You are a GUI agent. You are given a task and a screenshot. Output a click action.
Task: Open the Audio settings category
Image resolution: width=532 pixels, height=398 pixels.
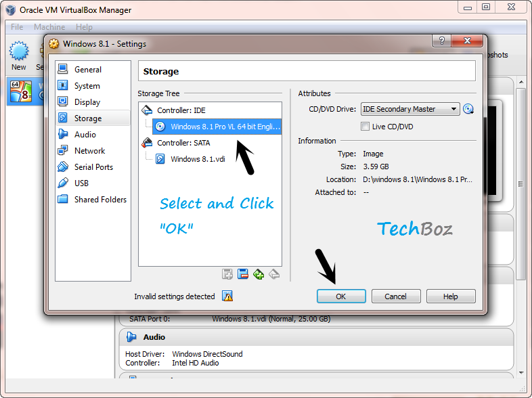point(85,135)
